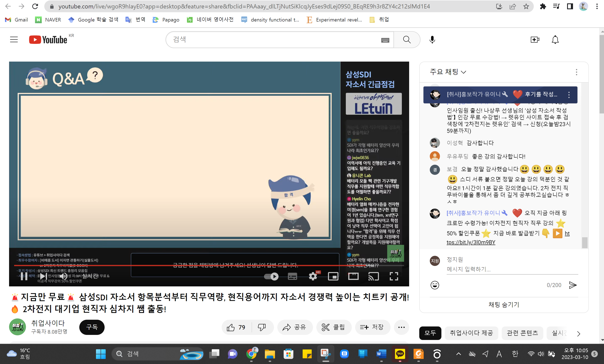Toggle the Chrome side panel
Viewport: 604px width, 364px height.
(570, 6)
